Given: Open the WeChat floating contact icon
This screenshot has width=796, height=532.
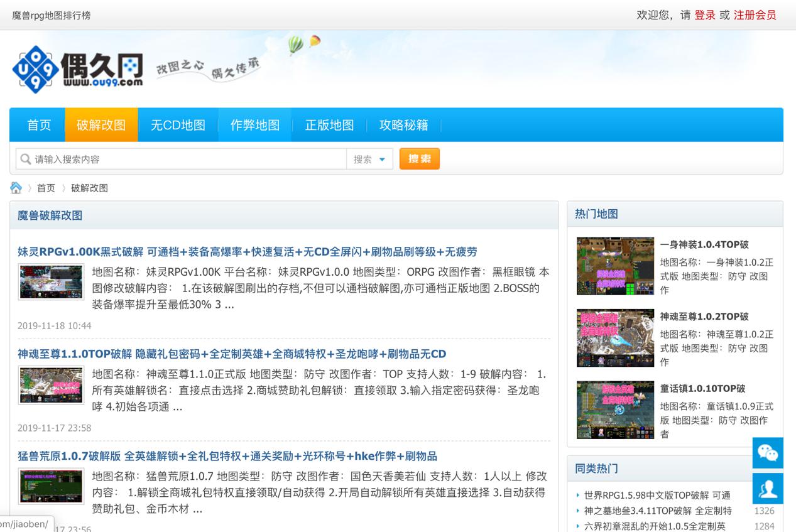Looking at the screenshot, I should 768,453.
